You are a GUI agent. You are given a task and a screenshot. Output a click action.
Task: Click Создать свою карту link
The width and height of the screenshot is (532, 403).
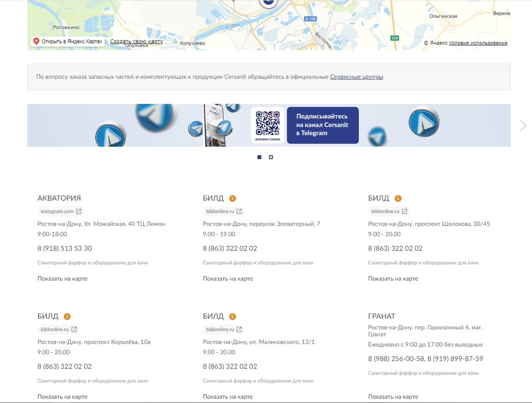point(137,41)
